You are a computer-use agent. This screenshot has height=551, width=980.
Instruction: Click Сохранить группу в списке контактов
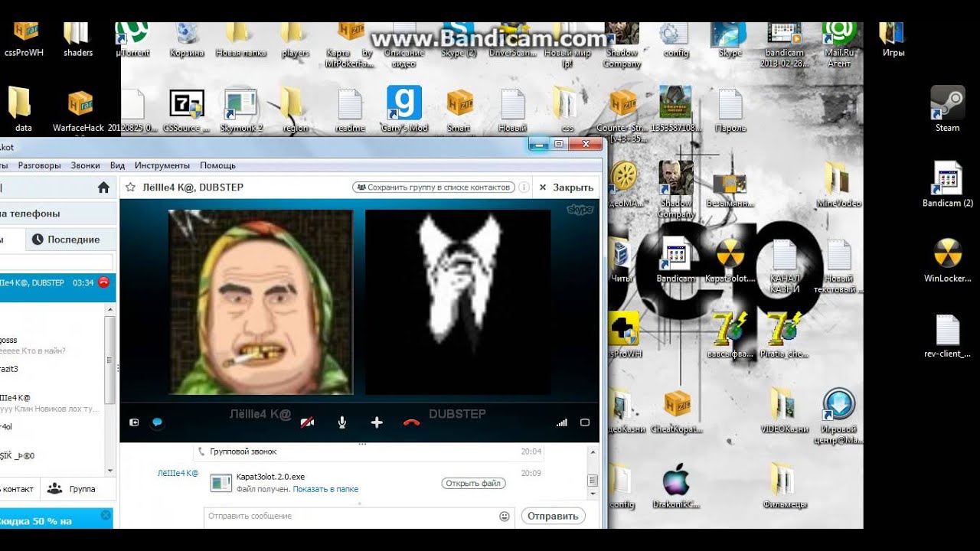click(x=433, y=187)
